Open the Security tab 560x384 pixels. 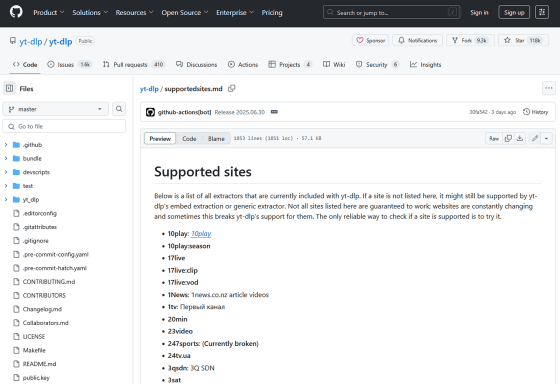tap(377, 65)
